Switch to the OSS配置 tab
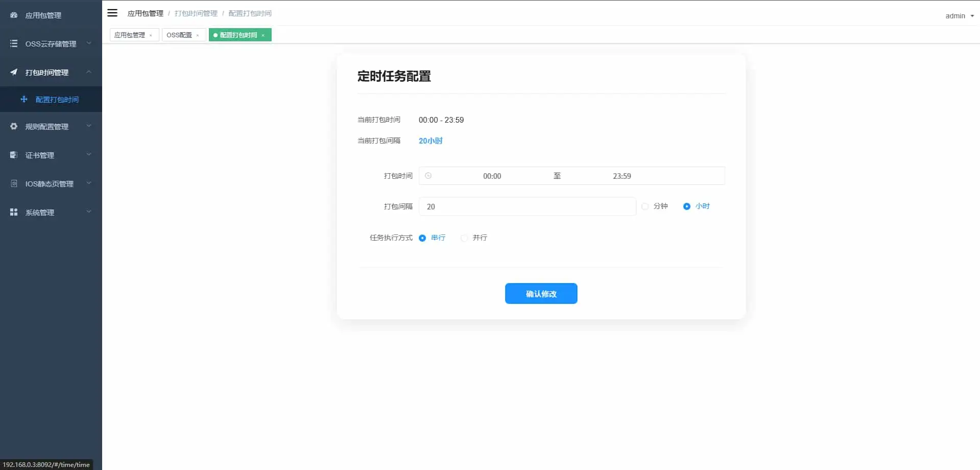980x470 pixels. (x=184, y=35)
